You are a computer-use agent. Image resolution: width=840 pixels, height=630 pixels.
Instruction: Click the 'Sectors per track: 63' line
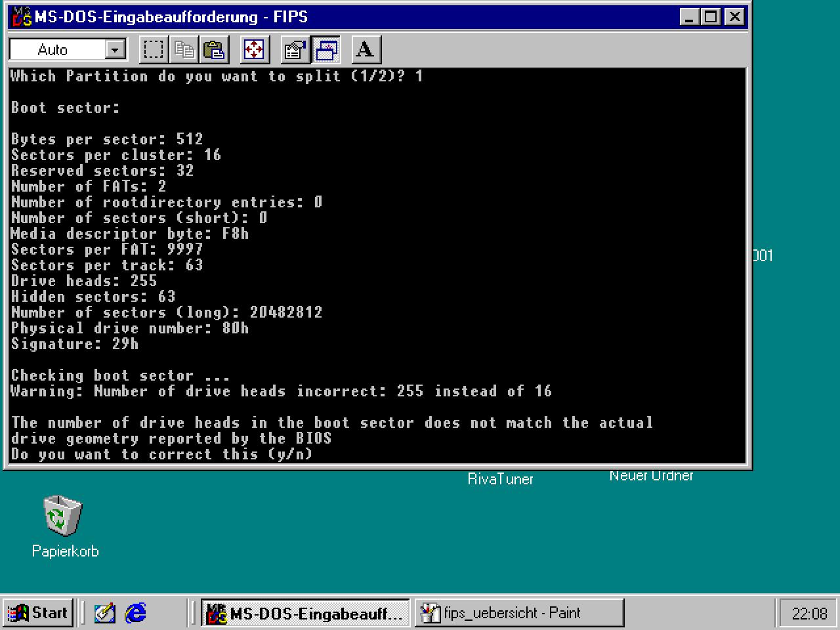[107, 265]
